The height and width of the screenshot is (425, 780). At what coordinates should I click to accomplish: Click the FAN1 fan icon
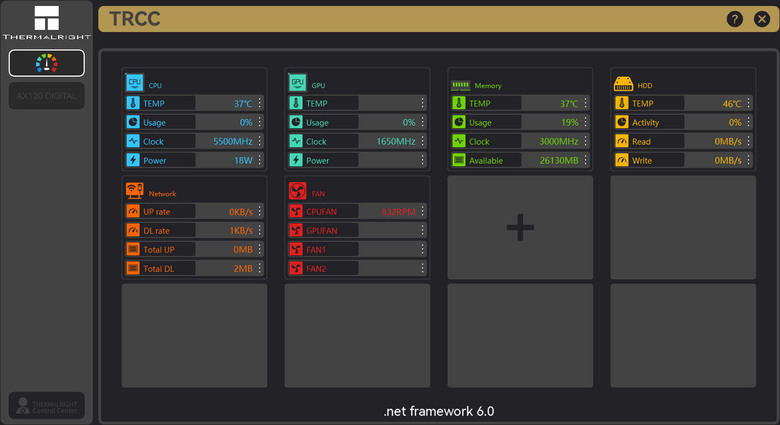click(296, 249)
